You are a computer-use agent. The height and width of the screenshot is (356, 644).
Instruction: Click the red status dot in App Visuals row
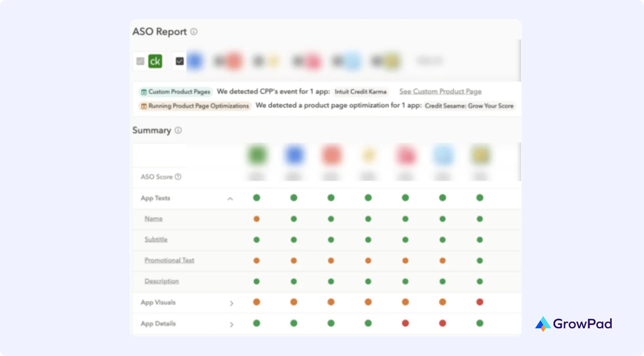pos(480,302)
